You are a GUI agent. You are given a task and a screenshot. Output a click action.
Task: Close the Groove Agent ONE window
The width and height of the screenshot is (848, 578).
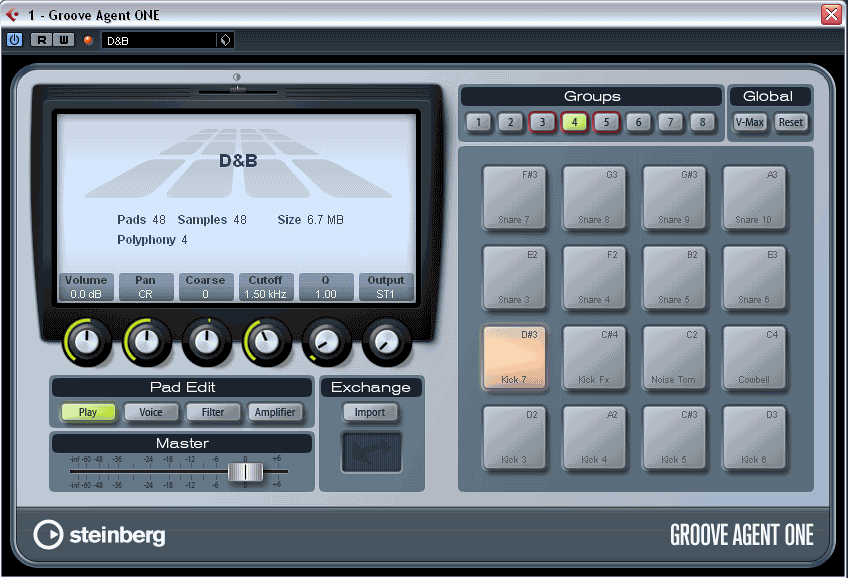coord(831,15)
